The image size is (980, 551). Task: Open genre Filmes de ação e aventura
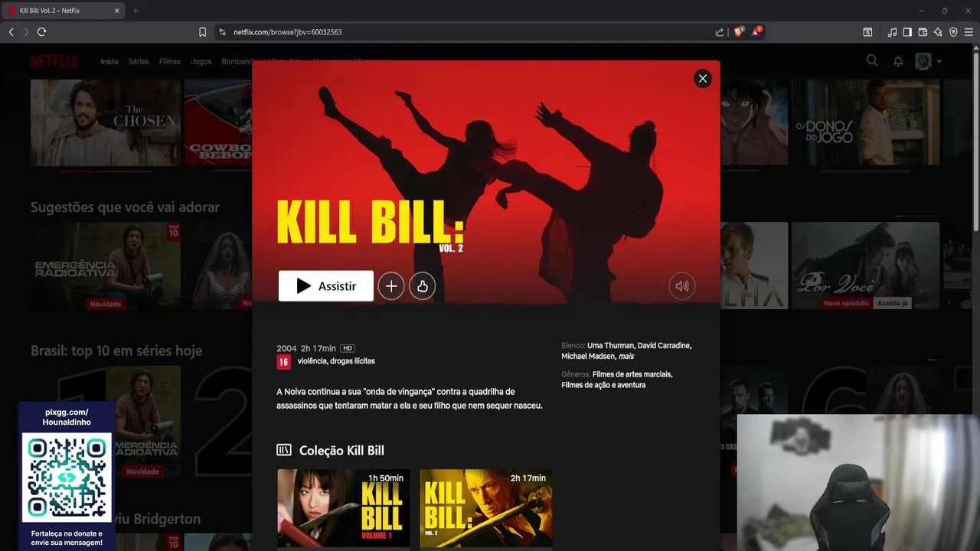point(603,386)
